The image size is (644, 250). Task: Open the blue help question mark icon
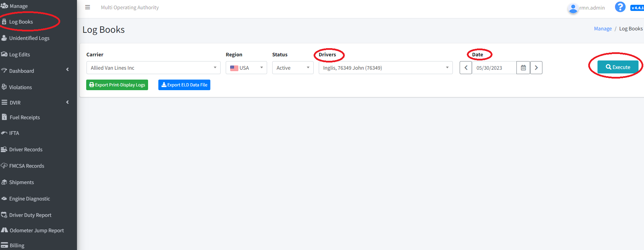[620, 7]
